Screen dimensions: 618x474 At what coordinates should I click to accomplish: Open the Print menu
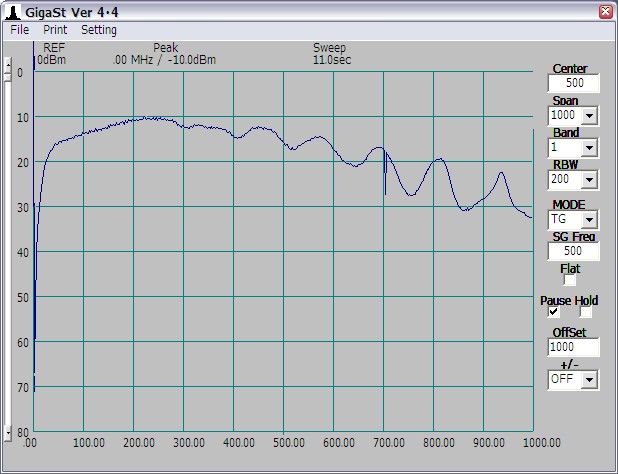[x=55, y=30]
